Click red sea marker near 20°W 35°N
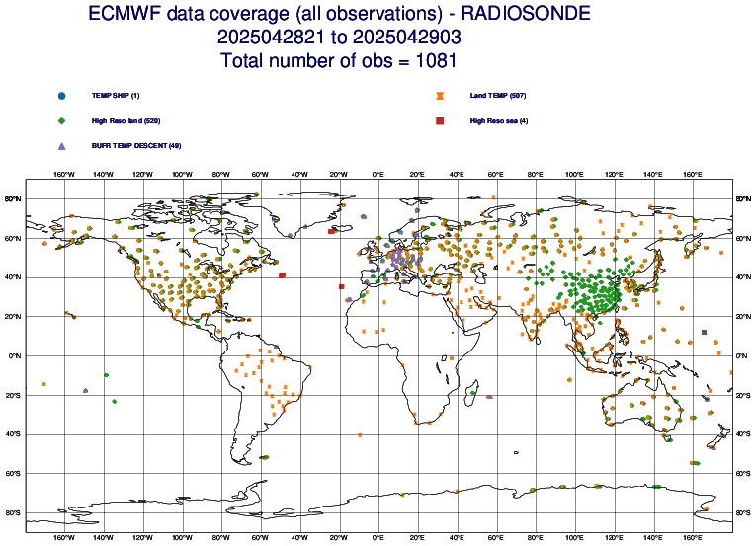 [x=341, y=286]
